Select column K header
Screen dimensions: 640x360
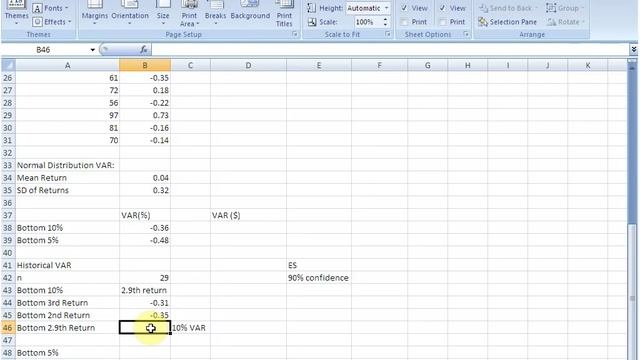pos(588,65)
